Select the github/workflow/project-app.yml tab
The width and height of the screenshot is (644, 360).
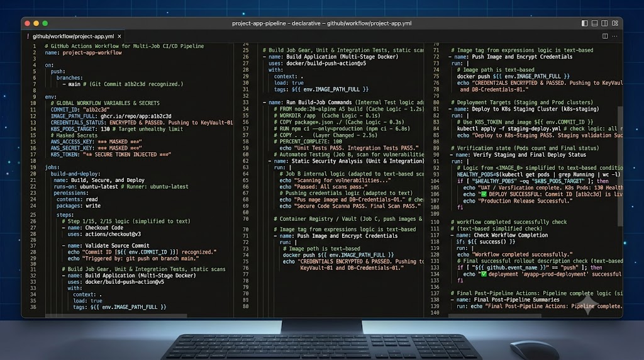point(73,36)
